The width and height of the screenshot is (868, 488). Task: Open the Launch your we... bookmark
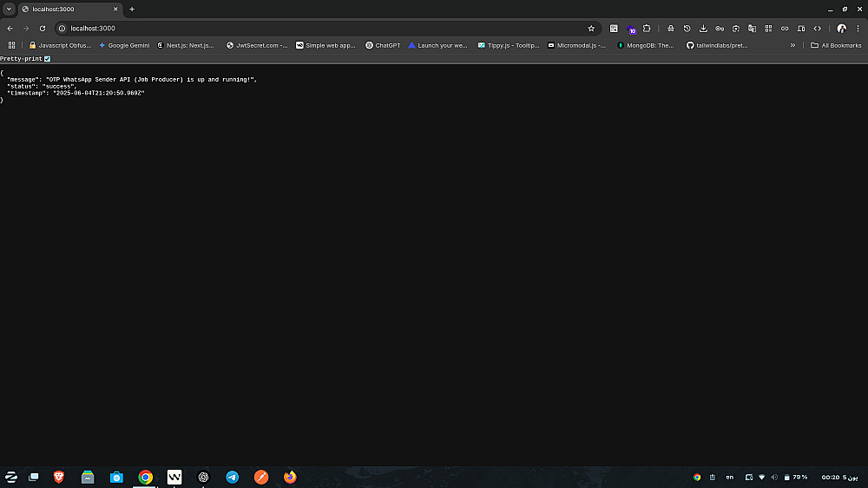437,45
